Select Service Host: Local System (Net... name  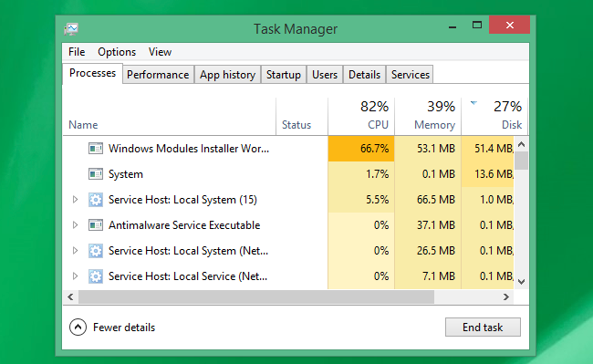pyautogui.click(x=188, y=251)
